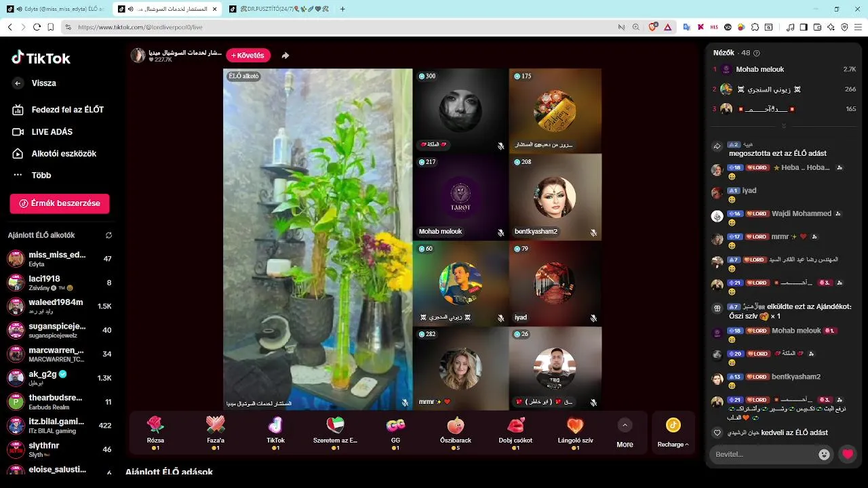Toggle mute on الملكة guest tile
The height and width of the screenshot is (488, 868).
500,146
